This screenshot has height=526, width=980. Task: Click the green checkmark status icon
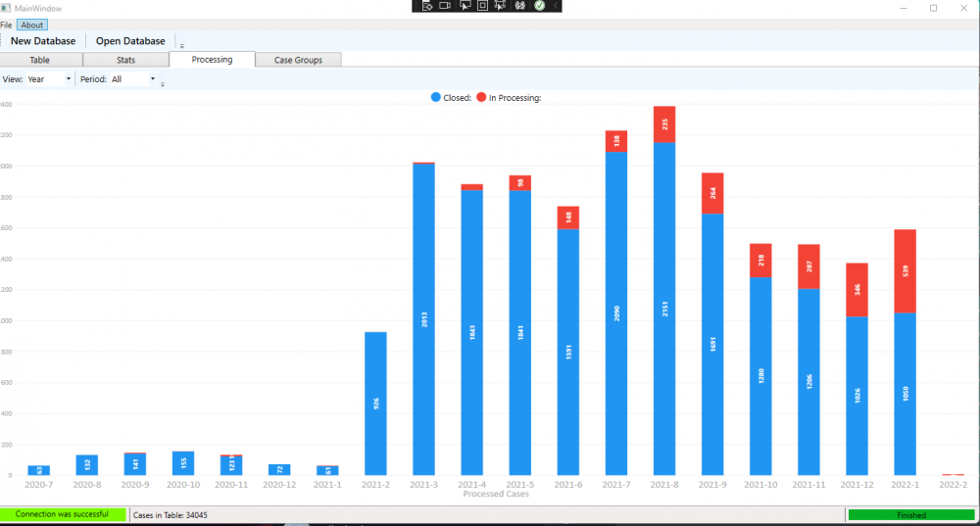[539, 6]
